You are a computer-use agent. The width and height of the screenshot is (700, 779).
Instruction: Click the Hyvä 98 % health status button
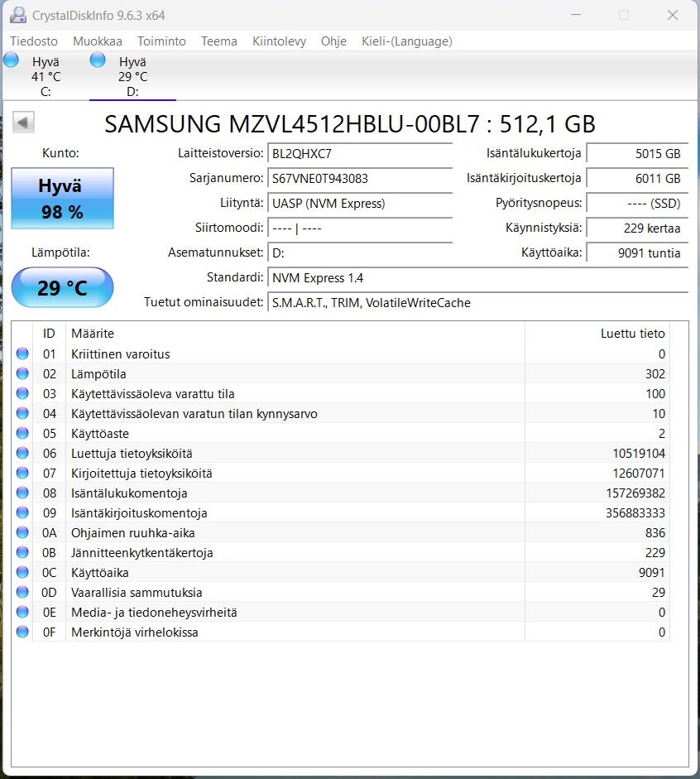coord(62,198)
